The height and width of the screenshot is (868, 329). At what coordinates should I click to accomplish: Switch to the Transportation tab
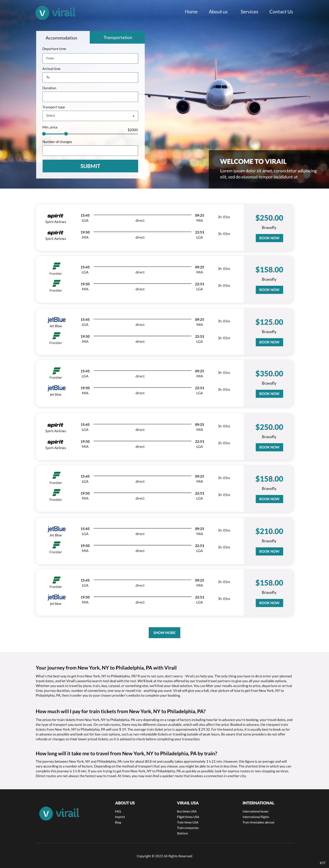[x=117, y=37]
